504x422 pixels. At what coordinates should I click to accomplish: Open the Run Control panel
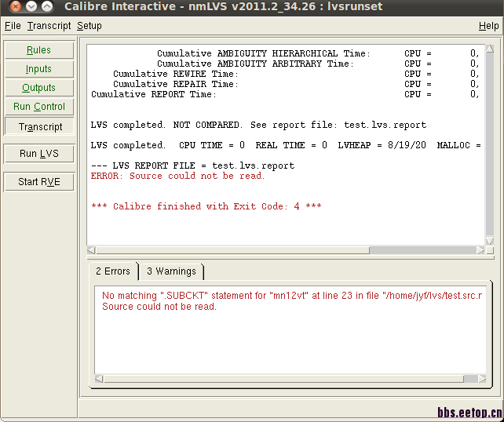click(39, 107)
